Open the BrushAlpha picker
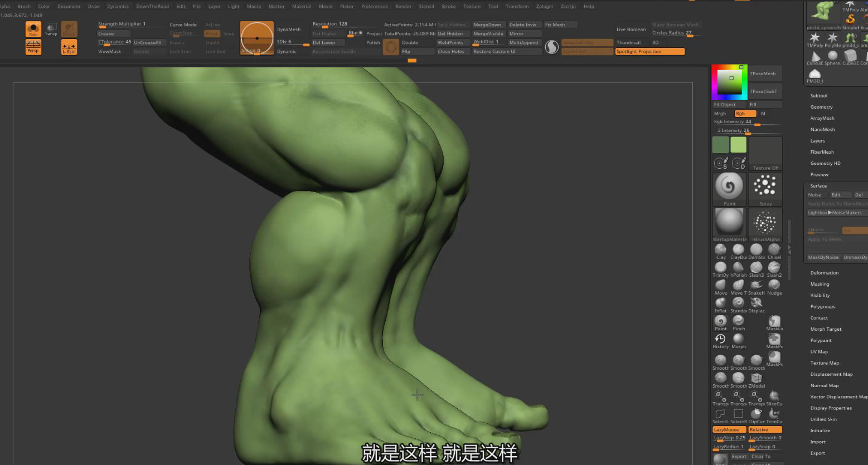 pyautogui.click(x=765, y=225)
